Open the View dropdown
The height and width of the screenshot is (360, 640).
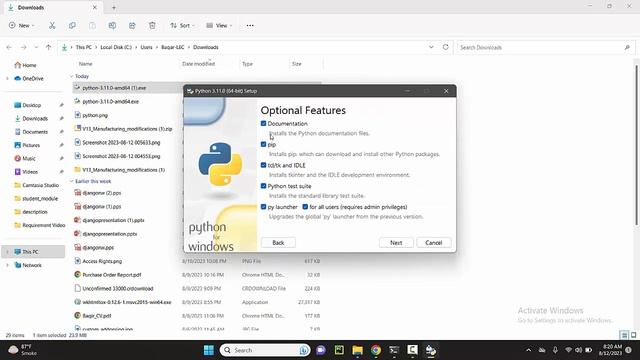tap(219, 25)
